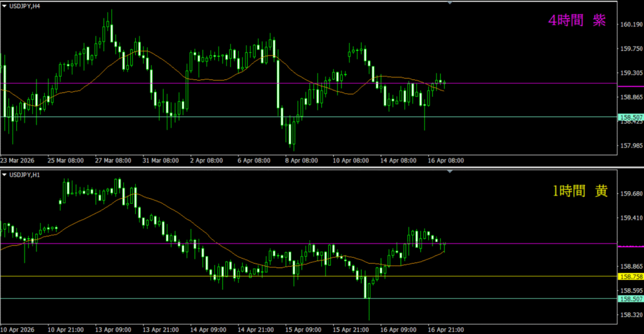Select the 158.507 price tag on H4 chart
The image size is (644, 334).
point(630,117)
